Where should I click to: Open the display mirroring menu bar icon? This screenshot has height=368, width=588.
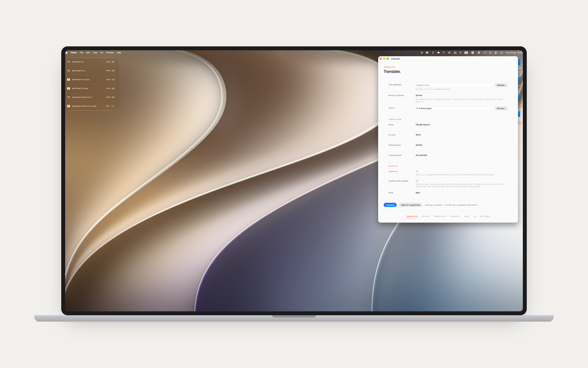[455, 53]
